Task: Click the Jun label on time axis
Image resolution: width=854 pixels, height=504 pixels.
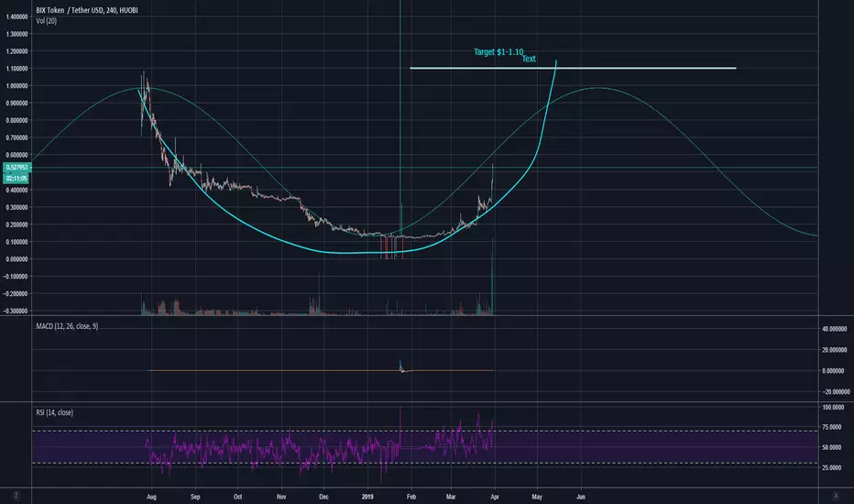Action: tap(581, 497)
